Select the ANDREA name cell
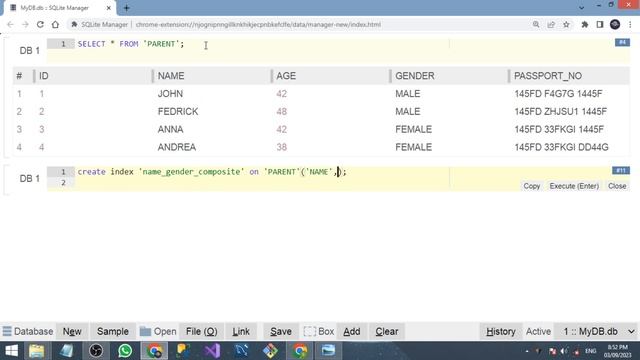The image size is (640, 360). [x=177, y=147]
